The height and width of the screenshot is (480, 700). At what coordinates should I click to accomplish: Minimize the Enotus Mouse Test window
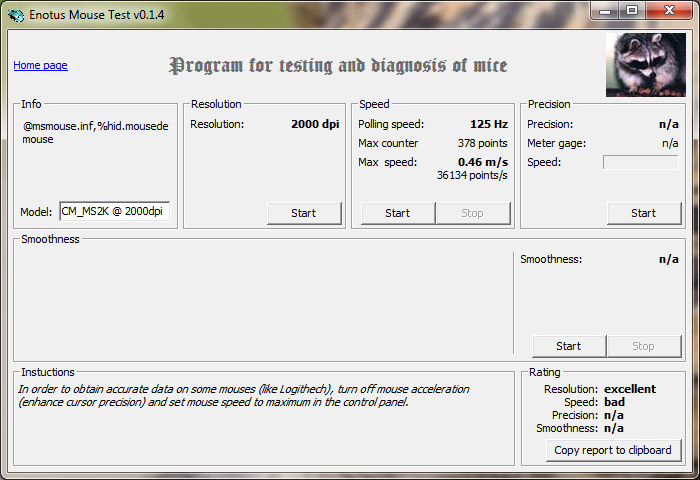[x=605, y=10]
